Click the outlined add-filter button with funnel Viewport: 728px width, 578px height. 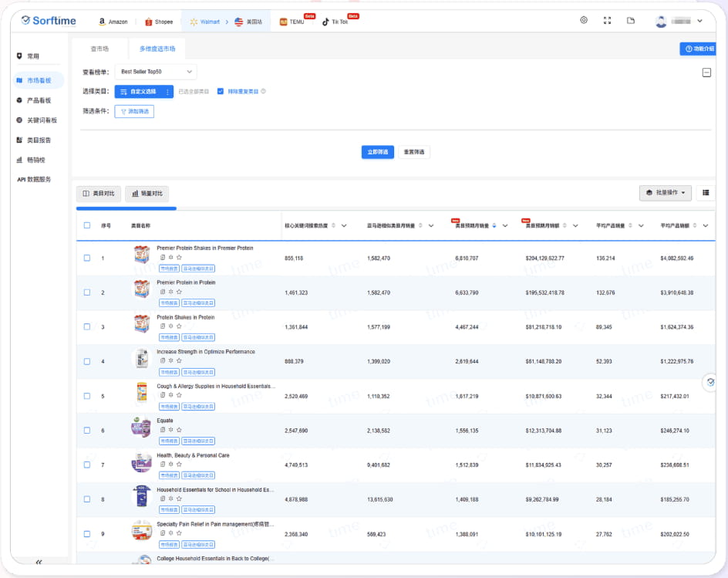coord(134,112)
